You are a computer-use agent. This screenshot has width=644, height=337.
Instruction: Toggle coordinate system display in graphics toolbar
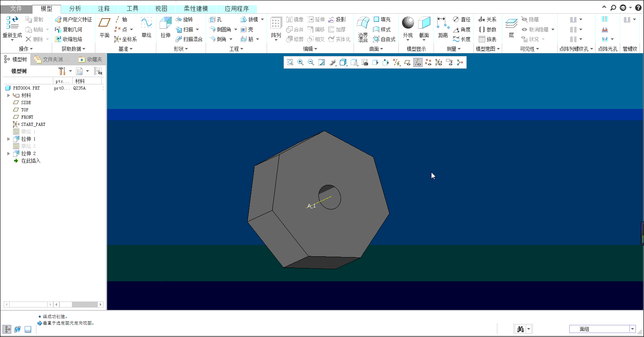(x=439, y=62)
